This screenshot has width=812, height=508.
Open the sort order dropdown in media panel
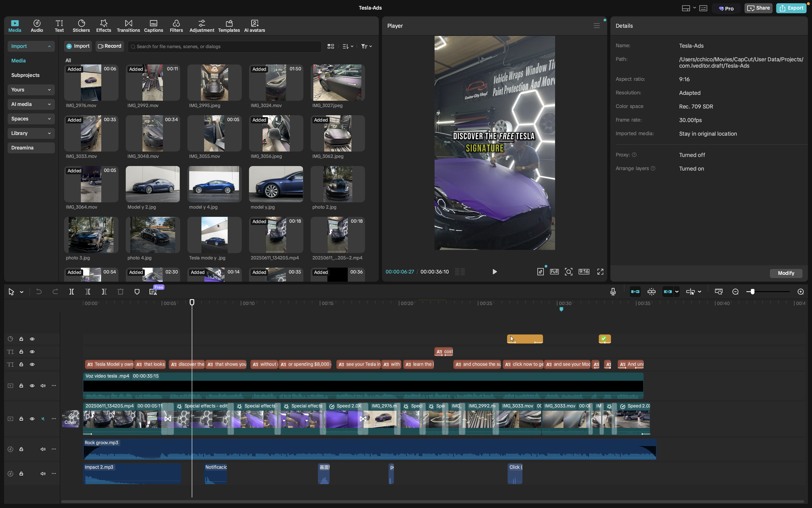point(348,46)
